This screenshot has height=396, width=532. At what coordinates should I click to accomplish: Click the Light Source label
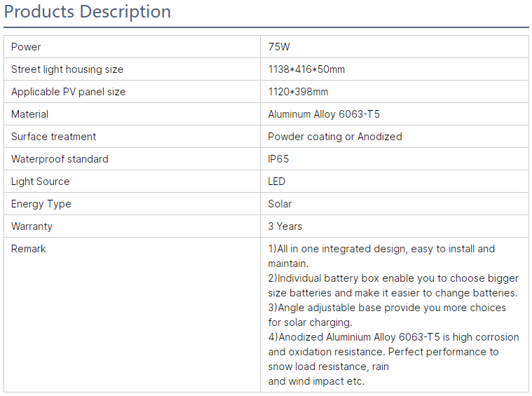tap(41, 182)
